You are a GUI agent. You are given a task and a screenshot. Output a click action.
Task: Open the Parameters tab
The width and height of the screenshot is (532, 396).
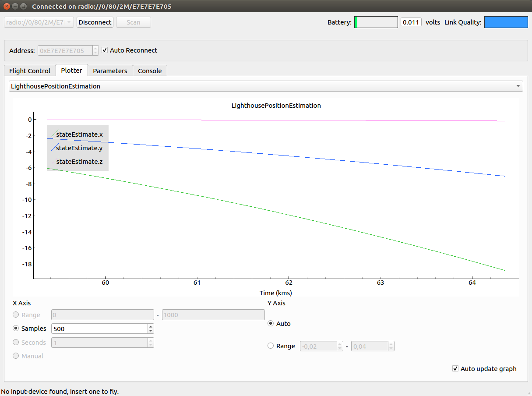click(110, 71)
